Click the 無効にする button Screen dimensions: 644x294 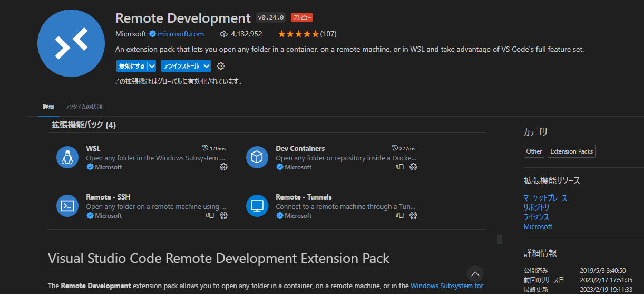(x=131, y=66)
